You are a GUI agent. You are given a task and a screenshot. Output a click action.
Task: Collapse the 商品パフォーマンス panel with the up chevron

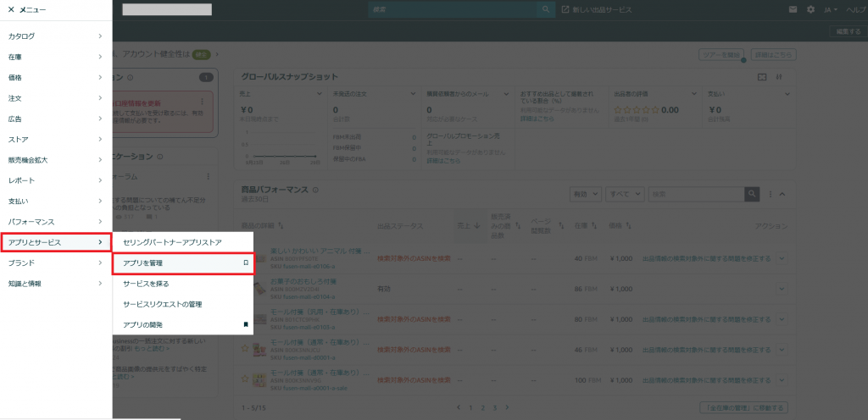coord(782,194)
